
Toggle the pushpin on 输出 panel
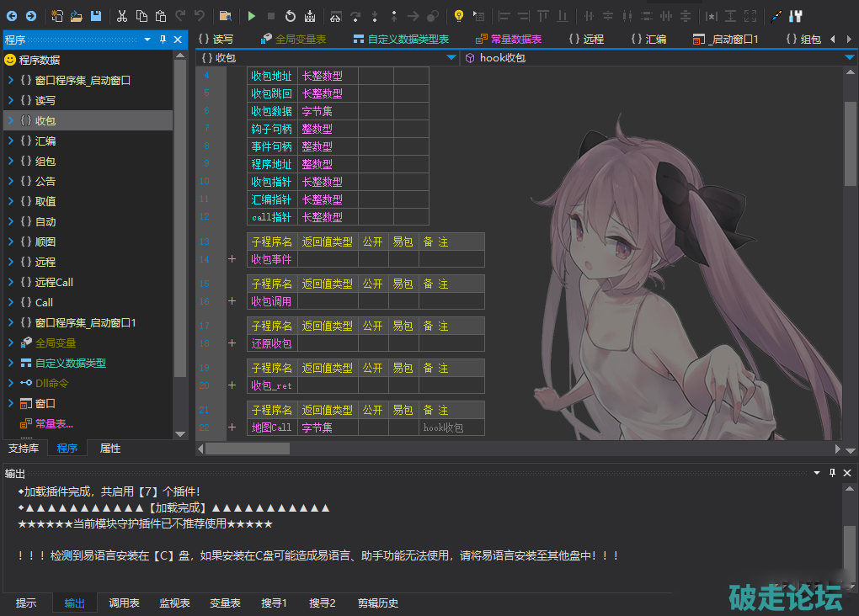832,473
